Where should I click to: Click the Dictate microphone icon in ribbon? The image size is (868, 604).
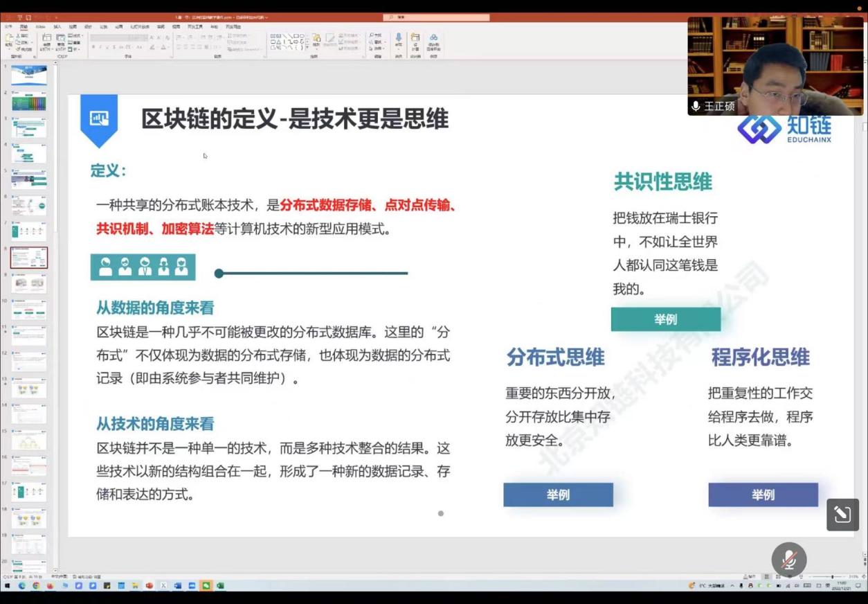coord(399,39)
